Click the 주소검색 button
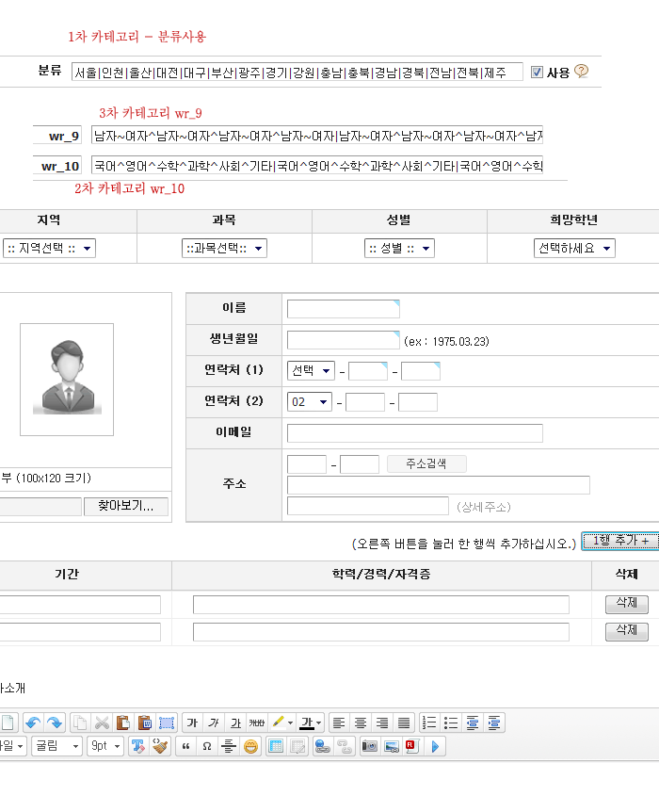The height and width of the screenshot is (812, 659). pyautogui.click(x=426, y=464)
